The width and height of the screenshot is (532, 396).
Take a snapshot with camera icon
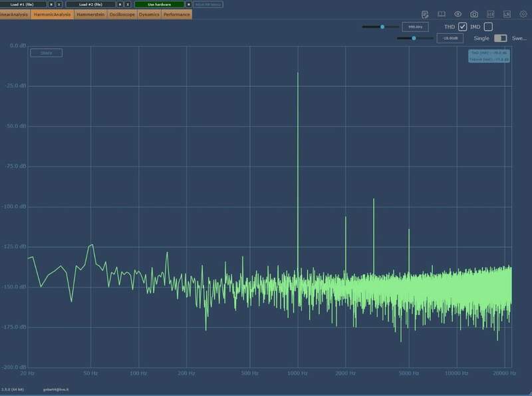coord(474,14)
